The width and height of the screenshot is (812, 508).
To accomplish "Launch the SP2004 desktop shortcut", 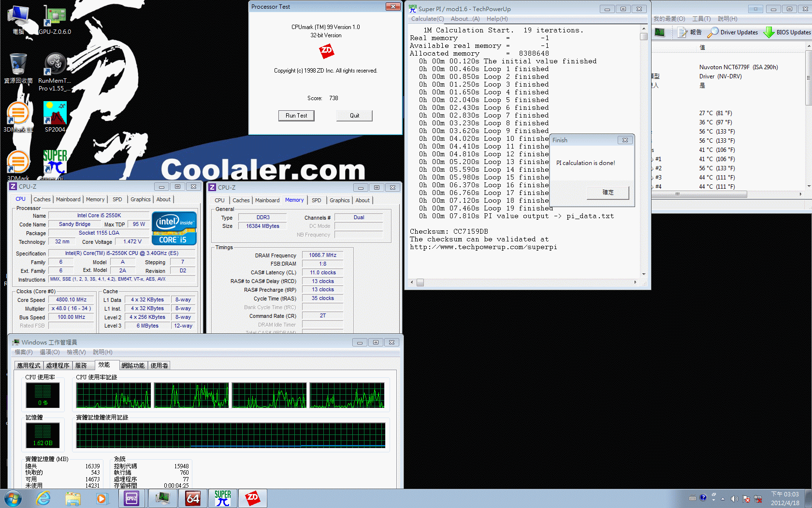I will tap(55, 117).
